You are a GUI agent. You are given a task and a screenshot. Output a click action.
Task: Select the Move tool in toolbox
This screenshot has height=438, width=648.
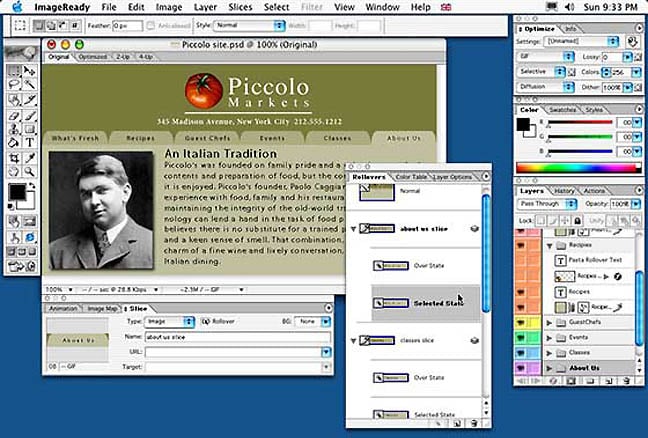(29, 71)
